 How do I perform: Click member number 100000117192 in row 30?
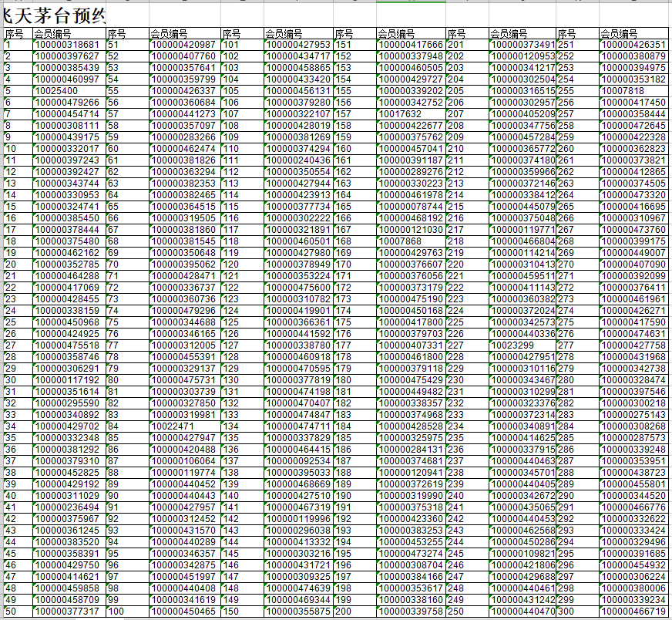tap(69, 381)
